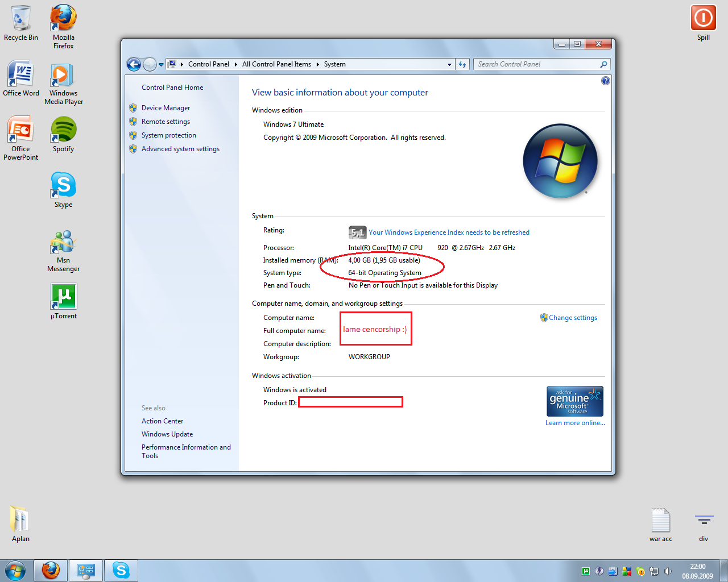Viewport: 728px width, 582px height.
Task: Click the Windows Experience Index refresh link
Action: click(x=449, y=232)
